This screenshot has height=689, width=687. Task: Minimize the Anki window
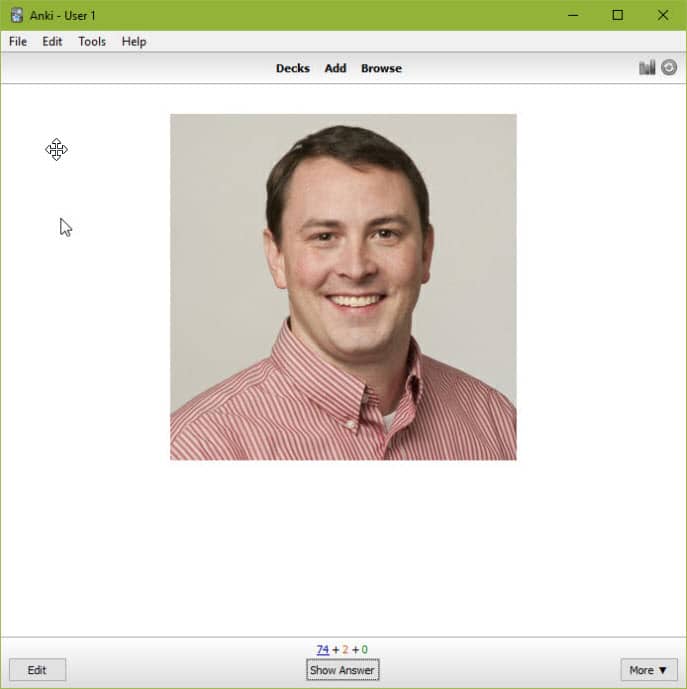pos(573,15)
